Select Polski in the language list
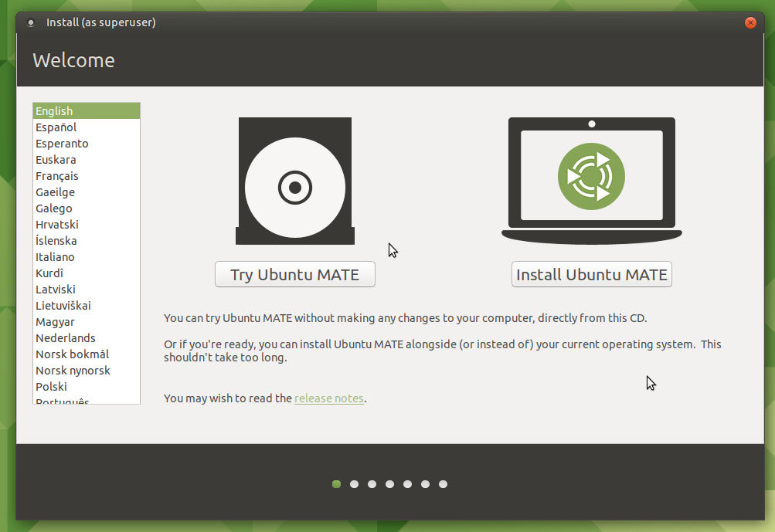Screen dimensions: 775x532 [87, 387]
